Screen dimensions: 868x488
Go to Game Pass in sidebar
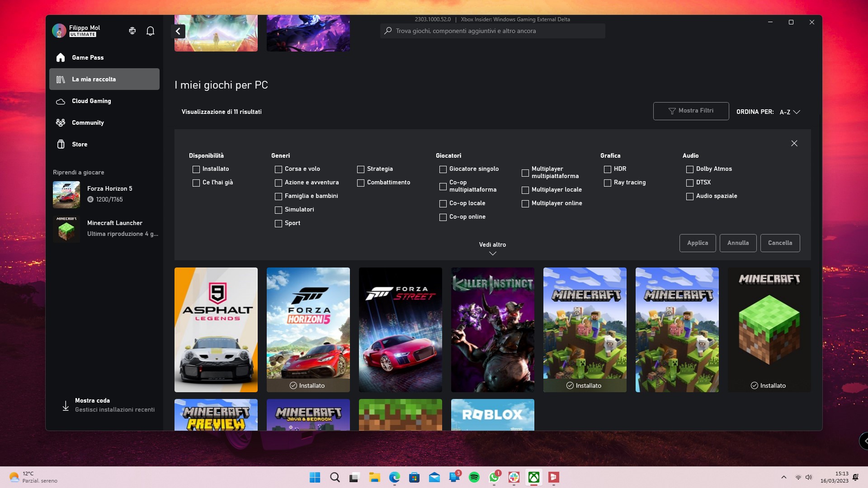(104, 57)
